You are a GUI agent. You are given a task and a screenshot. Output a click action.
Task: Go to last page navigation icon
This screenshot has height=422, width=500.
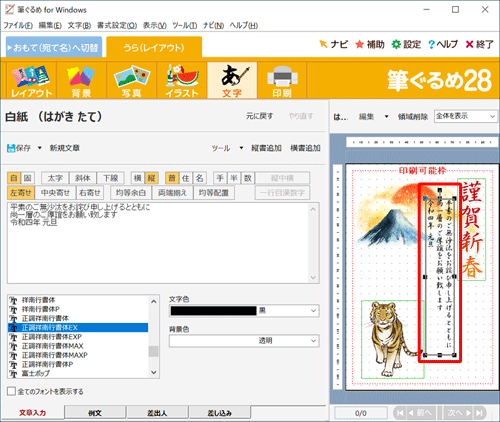point(479,413)
